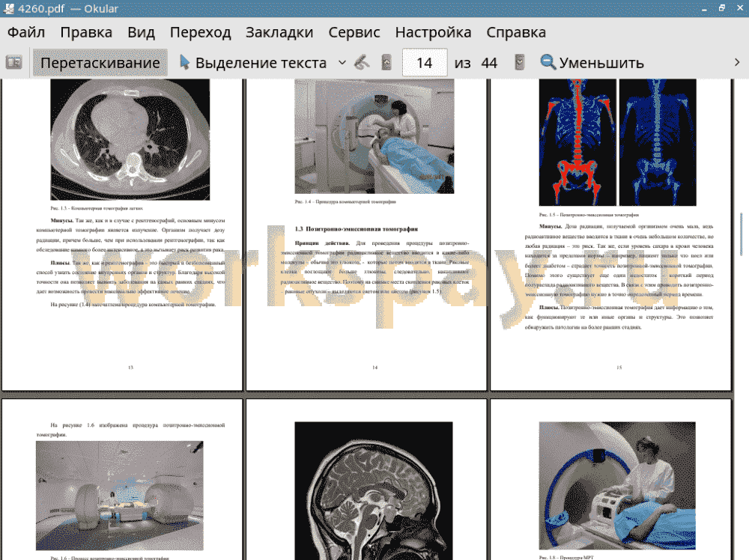Click the vertical scrollbar handle
The height and width of the screenshot is (560, 749).
(742, 234)
